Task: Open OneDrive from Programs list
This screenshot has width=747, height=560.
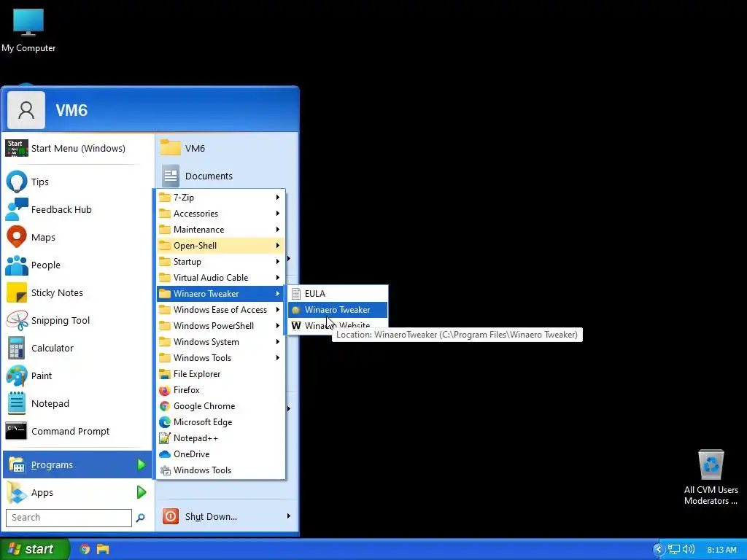Action: [x=220, y=454]
